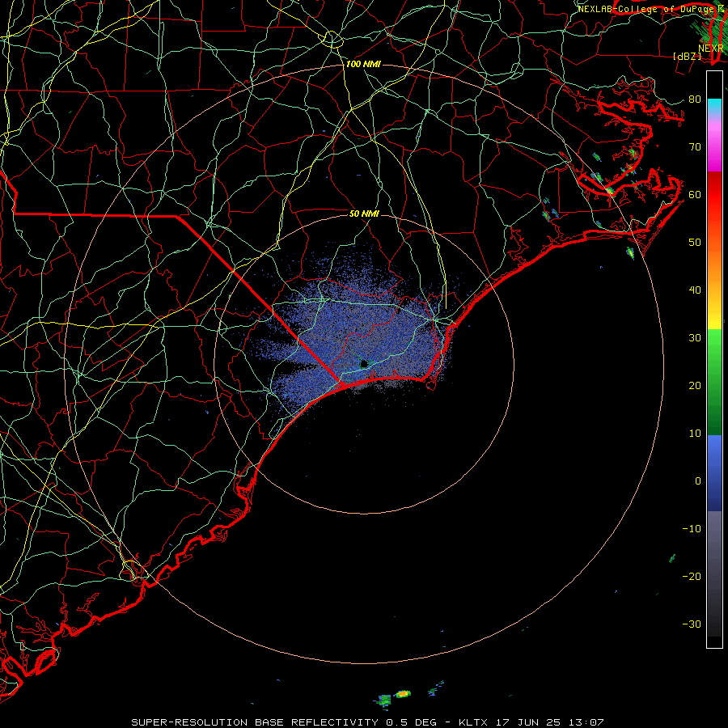The width and height of the screenshot is (728, 728).
Task: Click the "50 NMI" range ring label
Action: 364,214
